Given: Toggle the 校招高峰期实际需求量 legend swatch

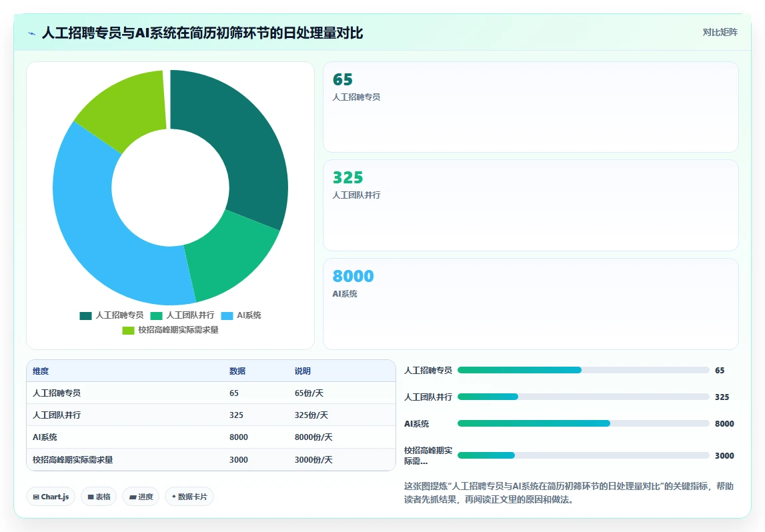Looking at the screenshot, I should [128, 330].
